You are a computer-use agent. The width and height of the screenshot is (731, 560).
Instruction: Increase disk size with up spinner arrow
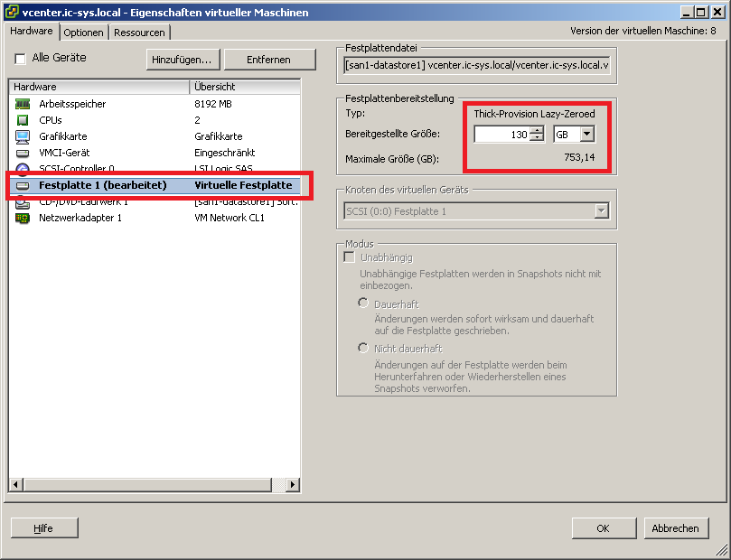(537, 130)
